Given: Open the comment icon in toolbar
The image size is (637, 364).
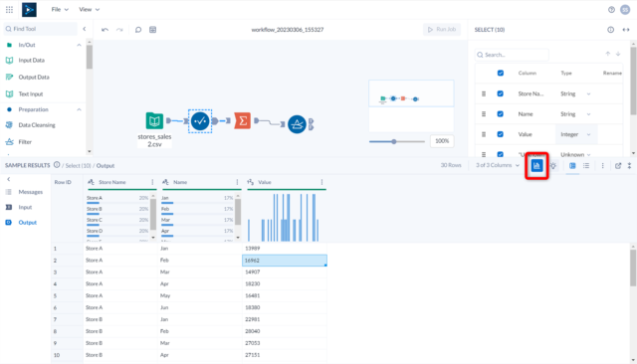Looking at the screenshot, I should click(138, 30).
